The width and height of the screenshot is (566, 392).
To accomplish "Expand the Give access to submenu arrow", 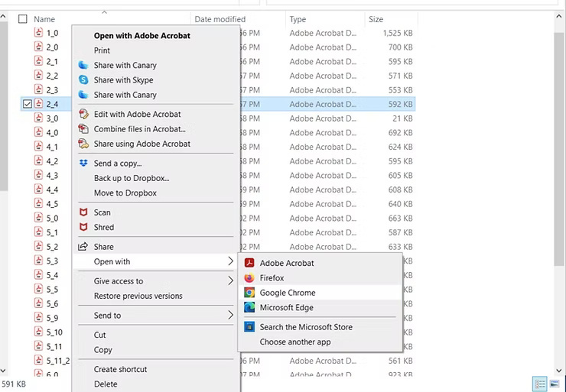I will 231,281.
